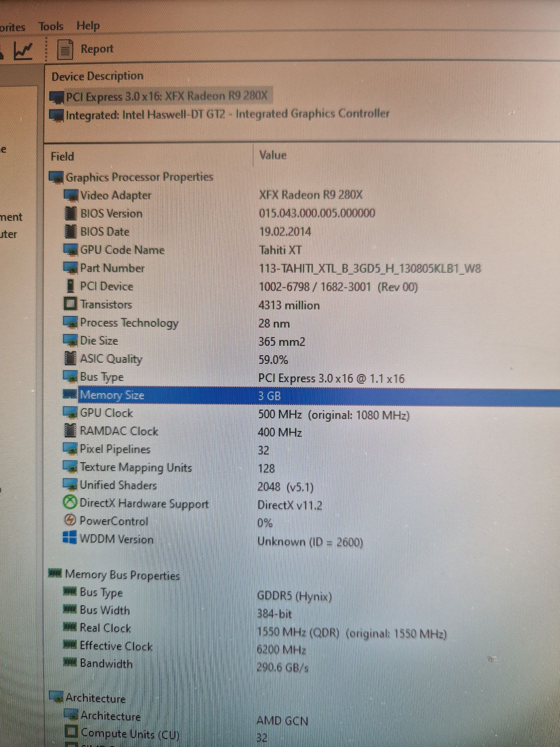Click the Memory Bus Properties group icon
Viewport: 560px width, 747px height.
[x=55, y=573]
